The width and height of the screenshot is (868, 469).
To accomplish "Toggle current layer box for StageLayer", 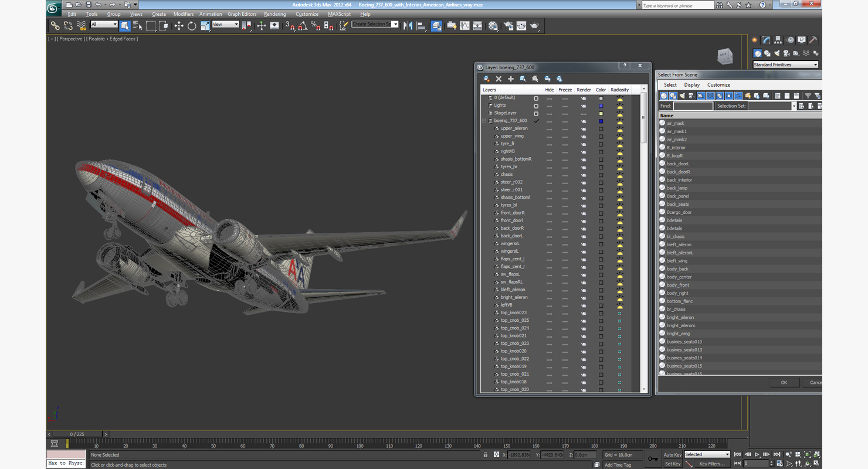I will [x=535, y=114].
